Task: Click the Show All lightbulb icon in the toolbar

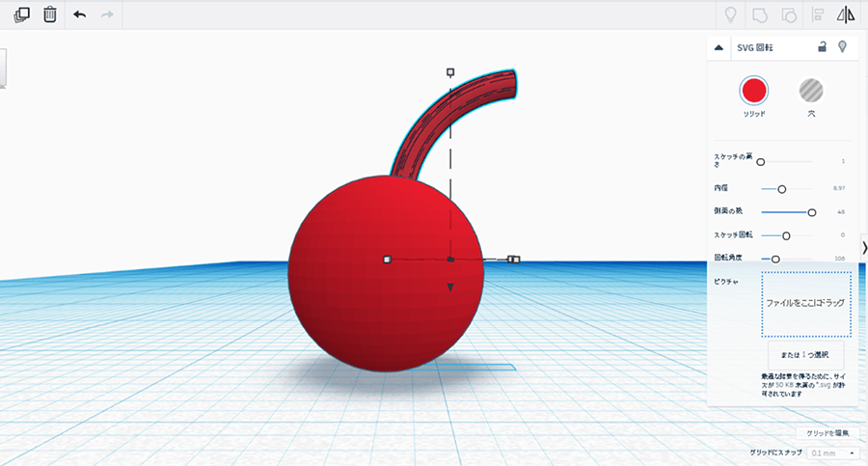Action: coord(731,15)
